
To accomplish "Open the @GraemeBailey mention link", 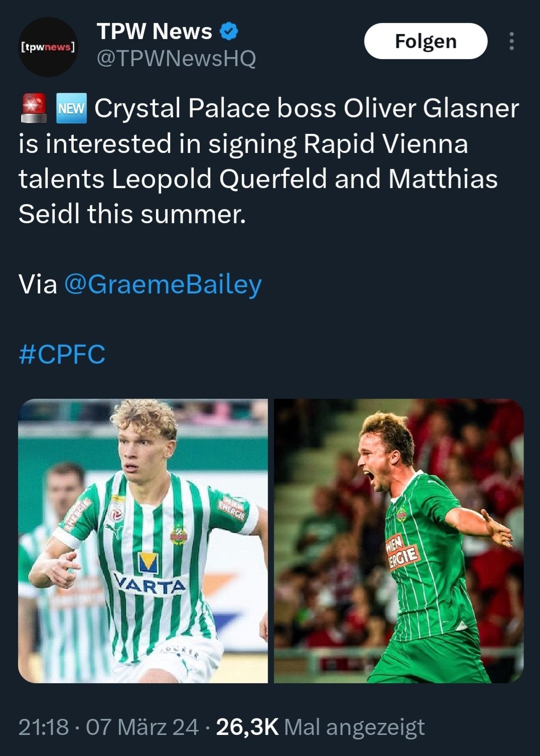I will (x=163, y=284).
